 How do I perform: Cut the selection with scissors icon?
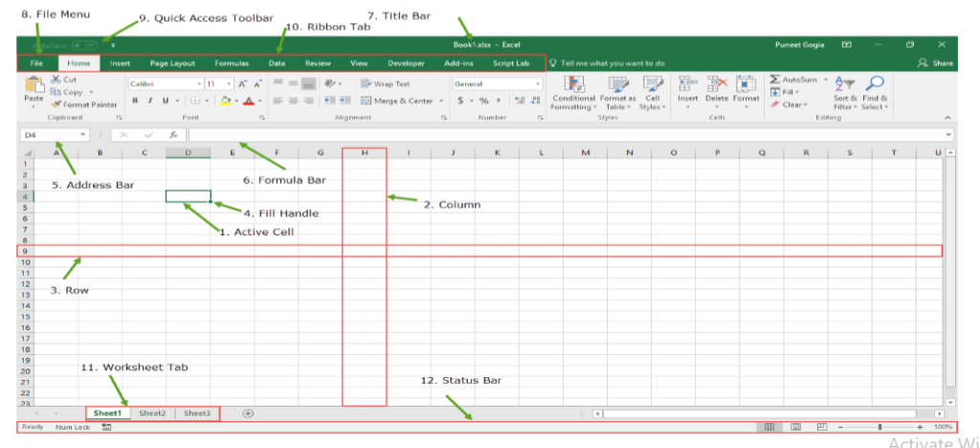pos(56,79)
